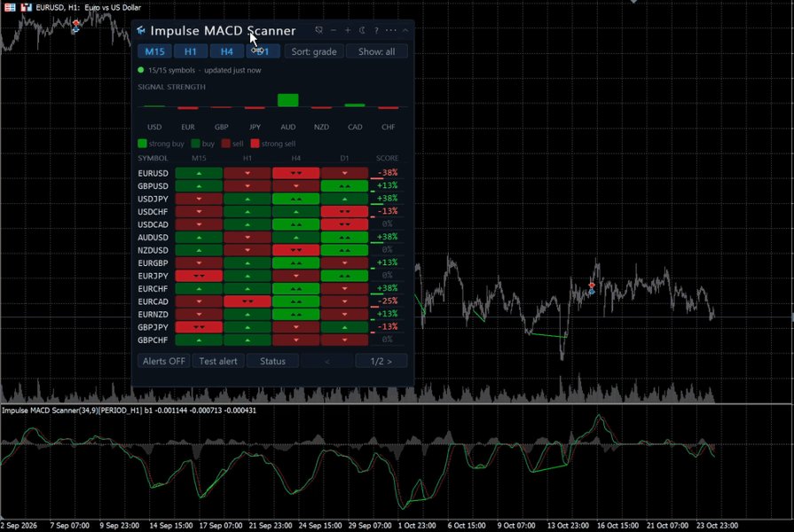Open help with the question mark icon
Viewport: 794px width, 532px height.
376,30
